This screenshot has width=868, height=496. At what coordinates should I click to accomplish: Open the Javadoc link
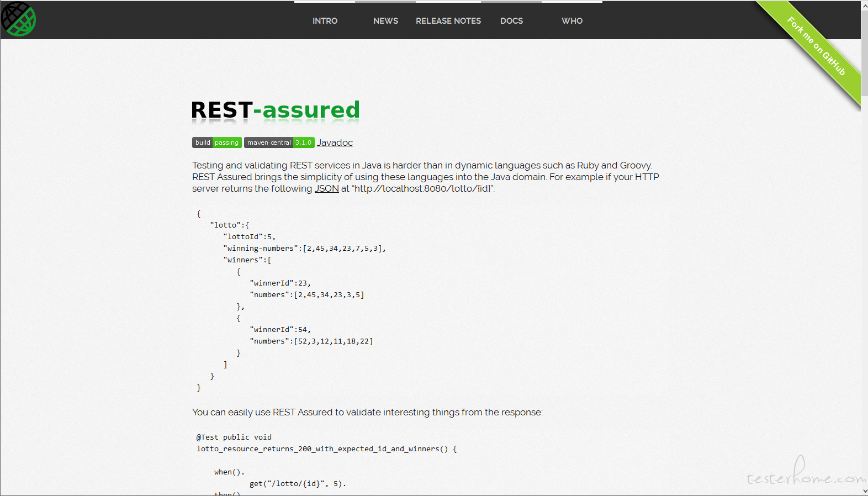tap(335, 143)
